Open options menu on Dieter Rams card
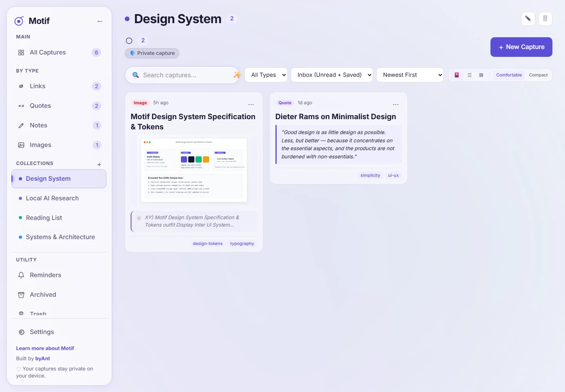Image resolution: width=565 pixels, height=392 pixels. coord(395,104)
